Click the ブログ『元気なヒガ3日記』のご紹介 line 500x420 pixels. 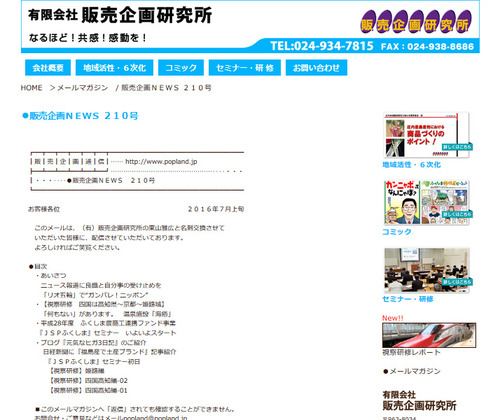tap(91, 342)
